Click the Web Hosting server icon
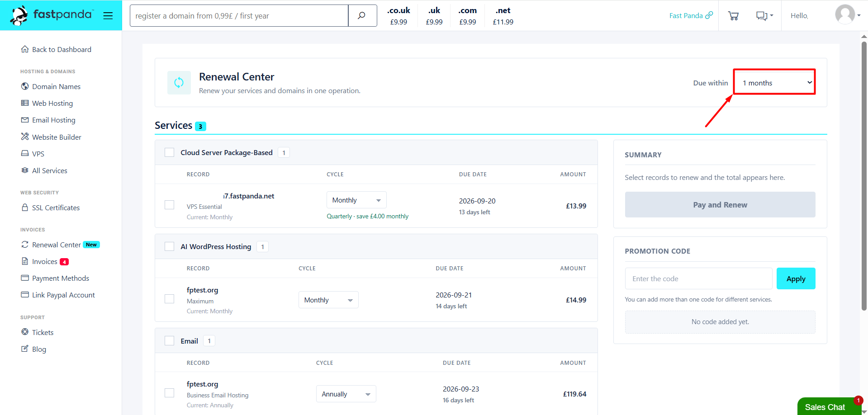 (x=25, y=103)
